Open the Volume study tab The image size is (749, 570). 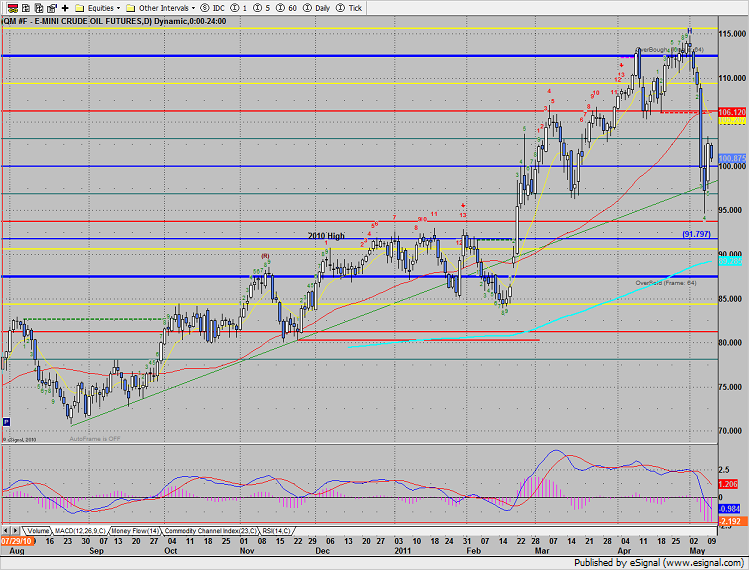(x=37, y=531)
